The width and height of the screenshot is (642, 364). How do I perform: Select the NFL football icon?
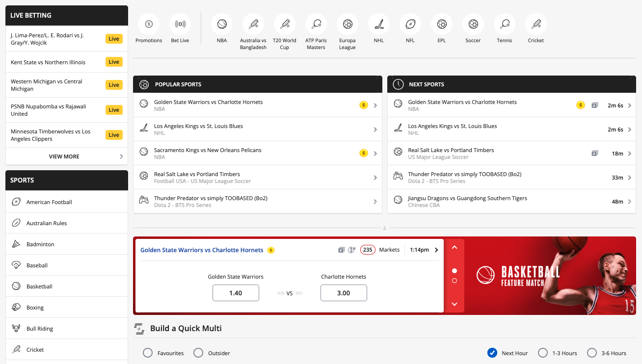point(410,24)
